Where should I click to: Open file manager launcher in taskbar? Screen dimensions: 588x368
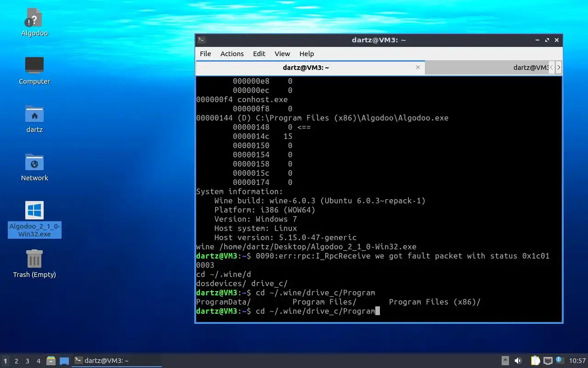(51, 361)
